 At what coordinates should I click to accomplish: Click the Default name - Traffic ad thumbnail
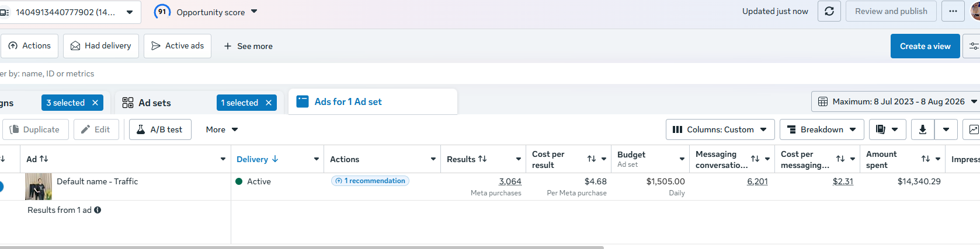coord(39,187)
